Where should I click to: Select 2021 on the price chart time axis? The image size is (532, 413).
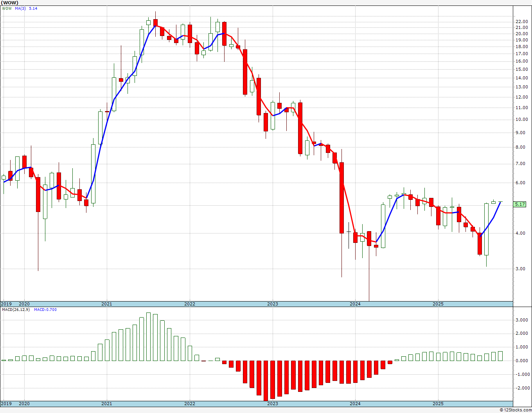(x=107, y=304)
